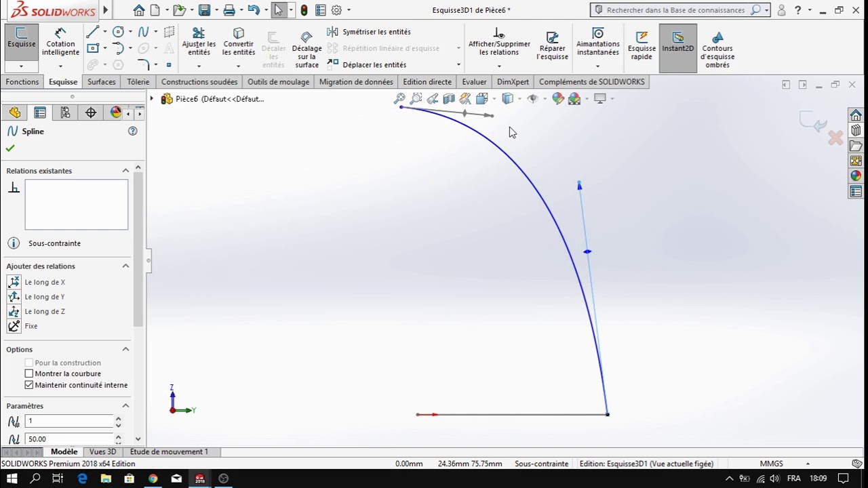The height and width of the screenshot is (488, 868).
Task: Select the Sketch Fillet tool
Action: pos(143,65)
